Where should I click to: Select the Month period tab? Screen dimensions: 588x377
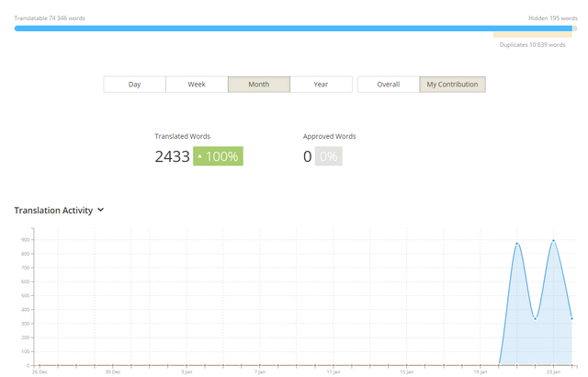pos(259,85)
